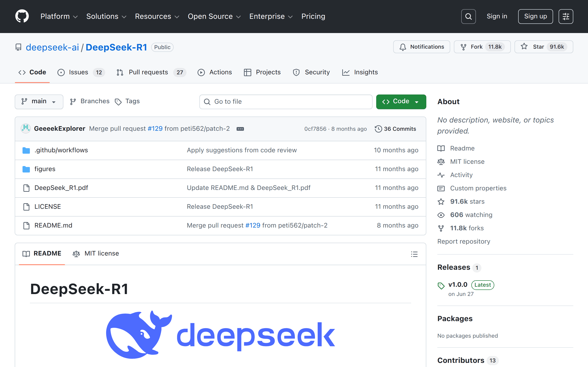Click the Activity pulse icon in the About sidebar
This screenshot has height=367, width=588.
[441, 175]
